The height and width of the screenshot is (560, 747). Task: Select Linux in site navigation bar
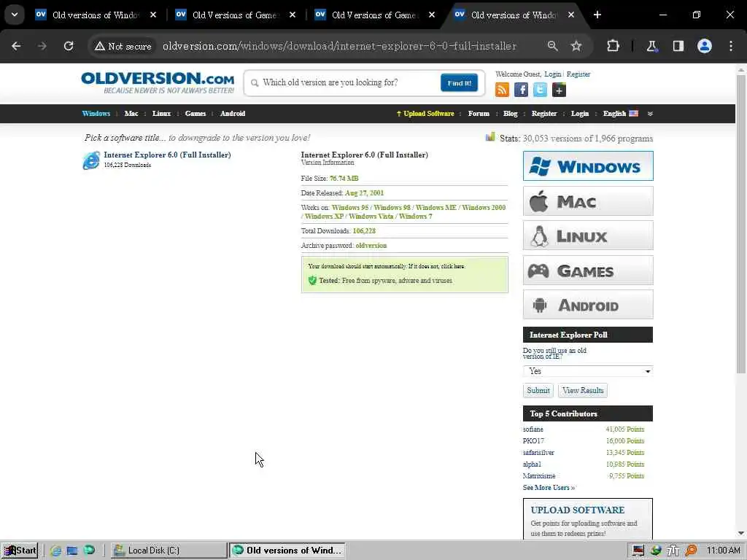pos(161,113)
